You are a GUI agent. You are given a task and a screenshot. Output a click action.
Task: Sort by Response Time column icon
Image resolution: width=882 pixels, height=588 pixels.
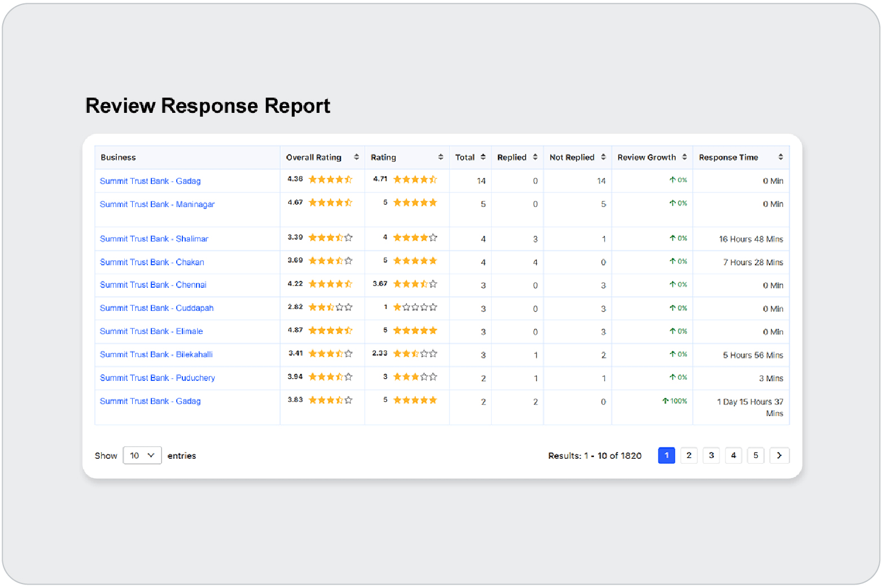pos(780,157)
